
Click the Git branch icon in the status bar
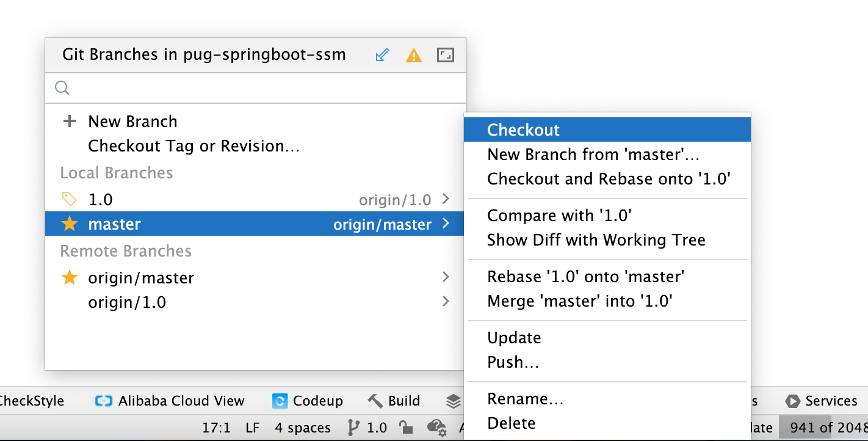(x=353, y=428)
